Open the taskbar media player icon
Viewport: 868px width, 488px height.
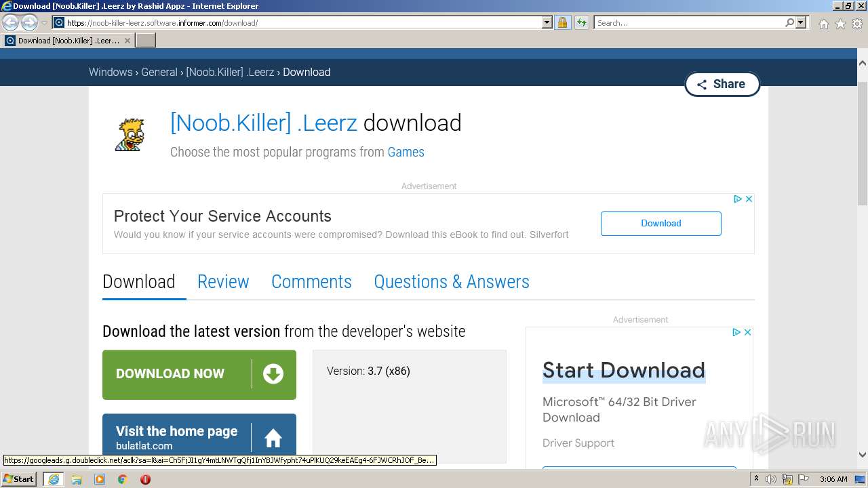coord(100,479)
